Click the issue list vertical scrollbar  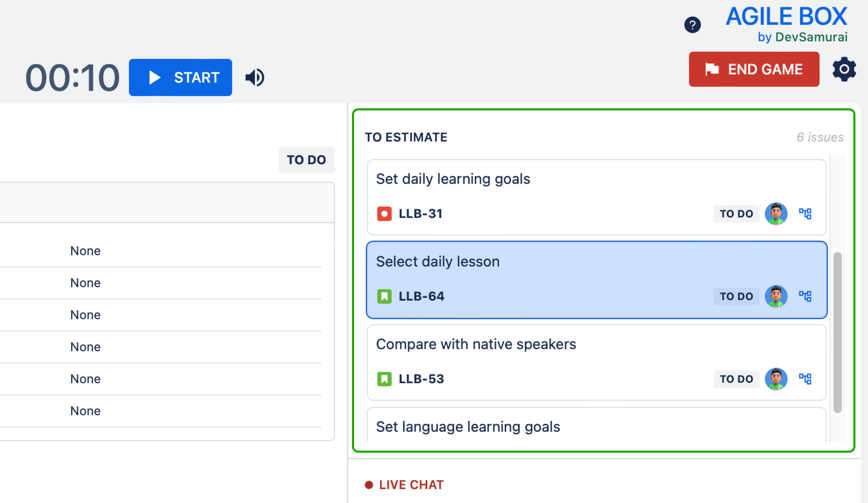tap(837, 332)
